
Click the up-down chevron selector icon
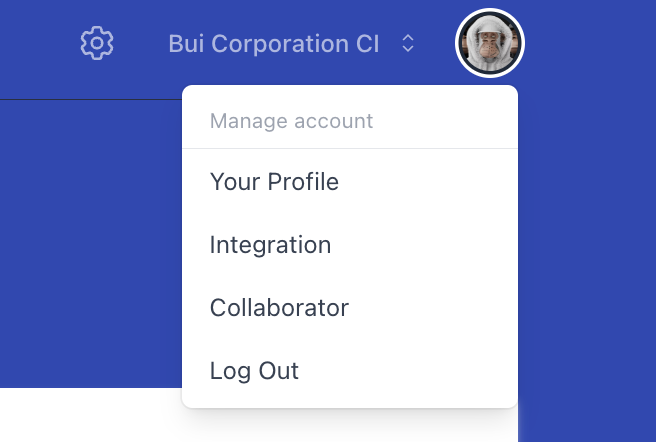coord(407,44)
